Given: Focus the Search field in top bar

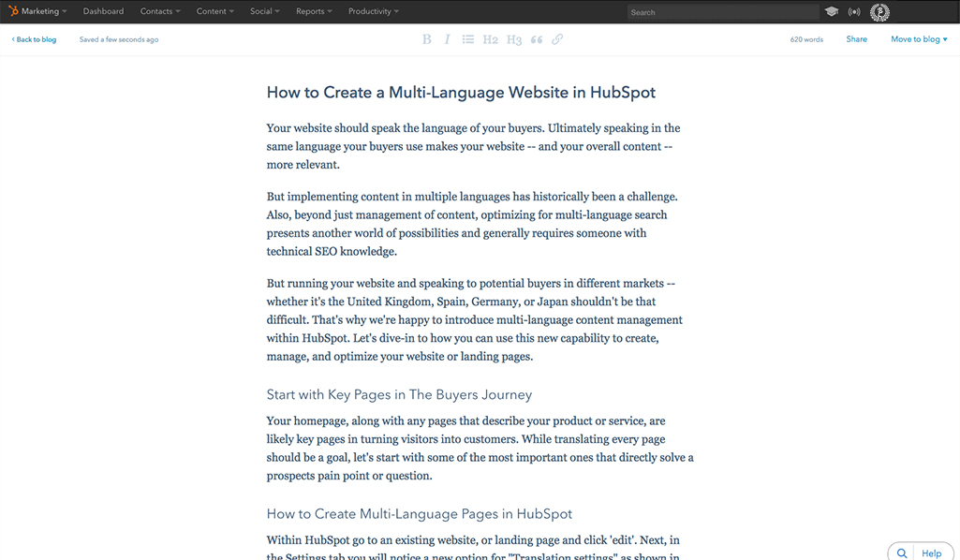Looking at the screenshot, I should (x=722, y=12).
